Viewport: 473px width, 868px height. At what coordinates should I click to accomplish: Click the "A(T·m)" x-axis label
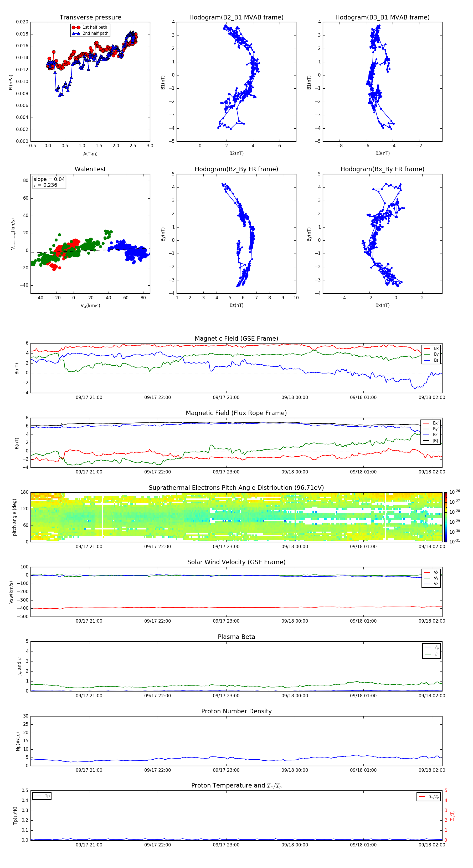tap(90, 154)
